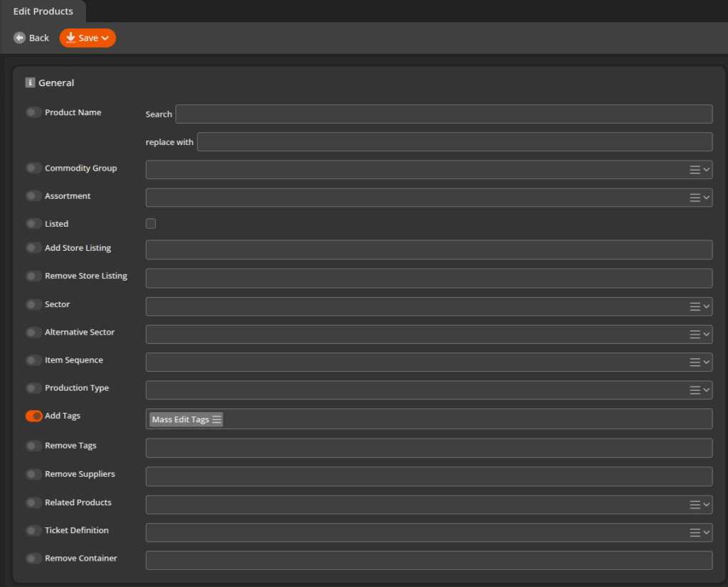Viewport: 728px width, 587px height.
Task: Click the list icon on Mass Edit Tags chip
Action: (217, 419)
